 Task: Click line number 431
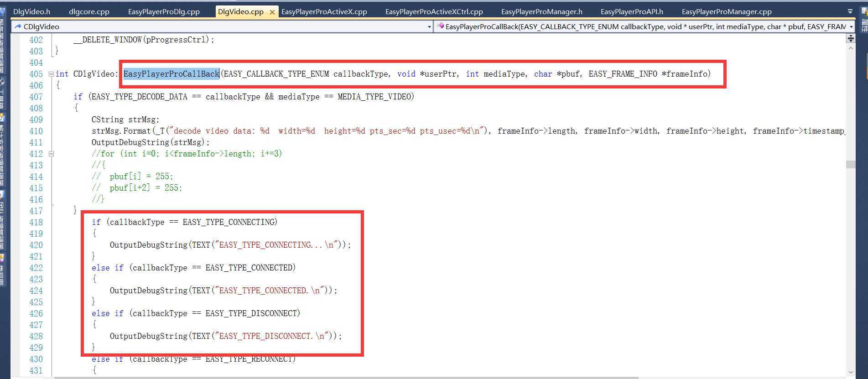click(x=36, y=370)
